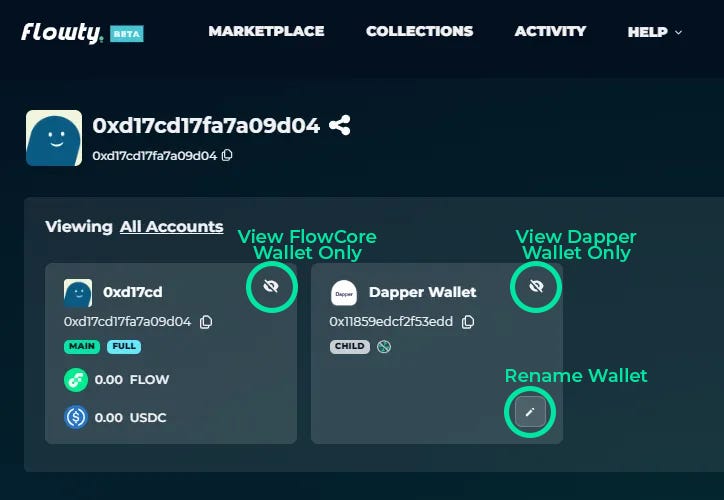Viewport: 724px width, 500px height.
Task: Select the 0.00 USDC balance text
Action: pyautogui.click(x=131, y=418)
